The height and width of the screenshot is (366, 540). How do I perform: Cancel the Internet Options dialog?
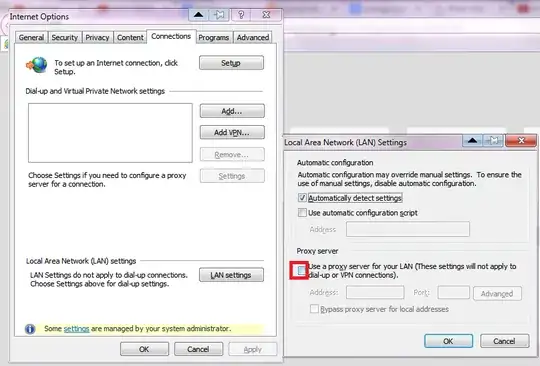click(198, 349)
